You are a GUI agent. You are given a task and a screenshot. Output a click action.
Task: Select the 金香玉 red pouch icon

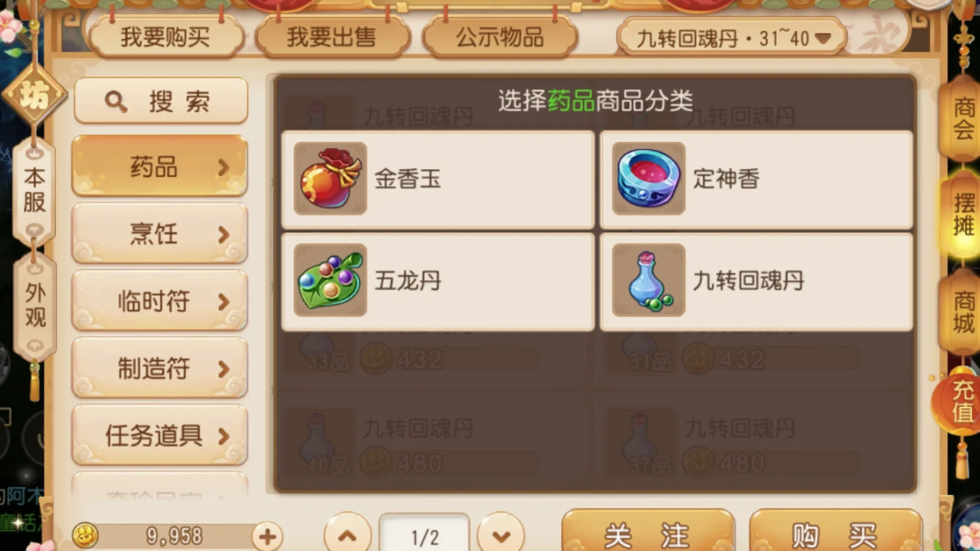(x=330, y=179)
